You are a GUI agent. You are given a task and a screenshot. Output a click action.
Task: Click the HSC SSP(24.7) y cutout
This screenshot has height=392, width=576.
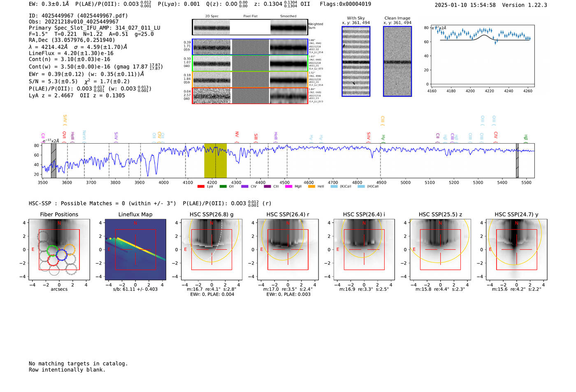(x=516, y=249)
